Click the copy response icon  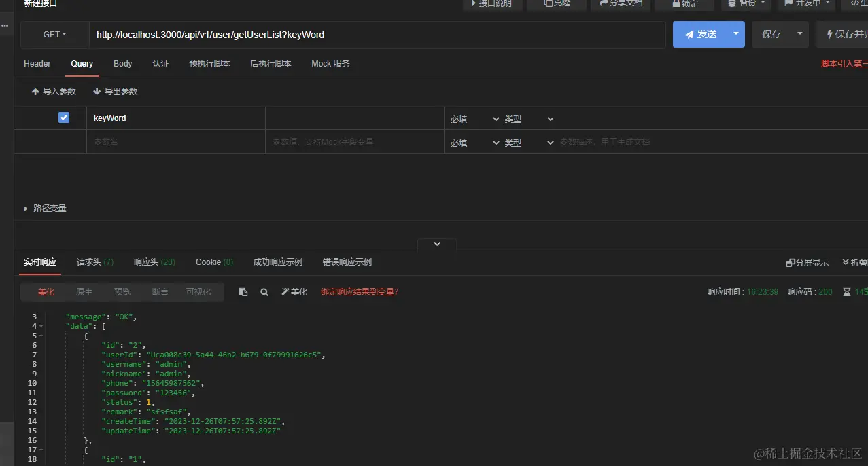coord(243,292)
